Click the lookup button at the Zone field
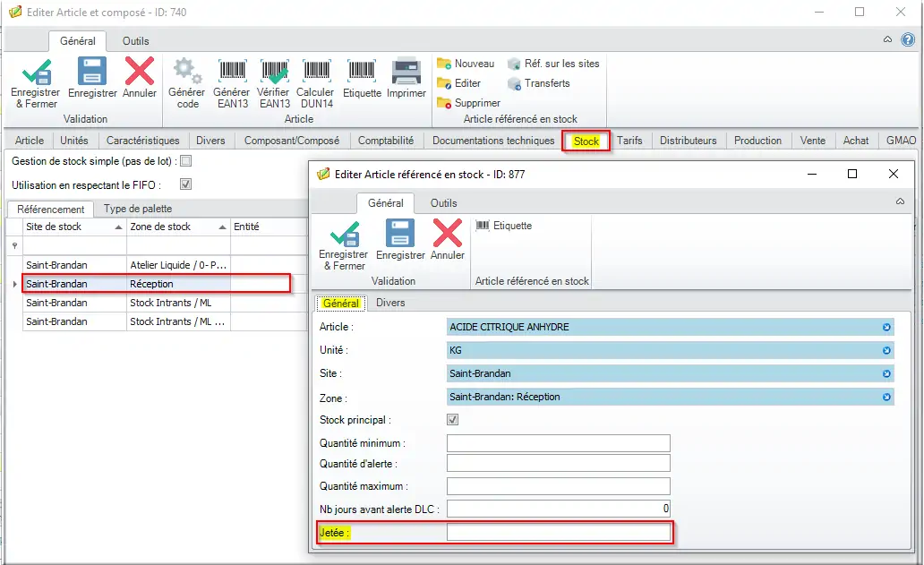Viewport: 924px width, 565px height. coord(886,397)
